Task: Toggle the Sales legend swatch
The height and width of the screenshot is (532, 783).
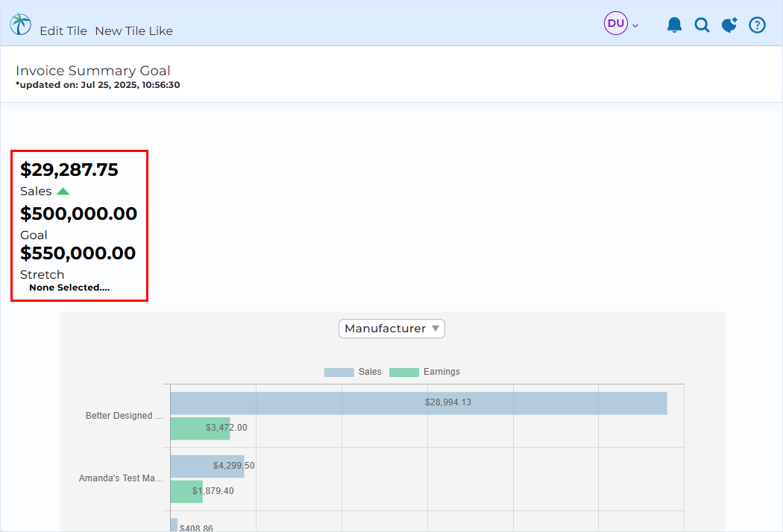Action: click(x=339, y=373)
